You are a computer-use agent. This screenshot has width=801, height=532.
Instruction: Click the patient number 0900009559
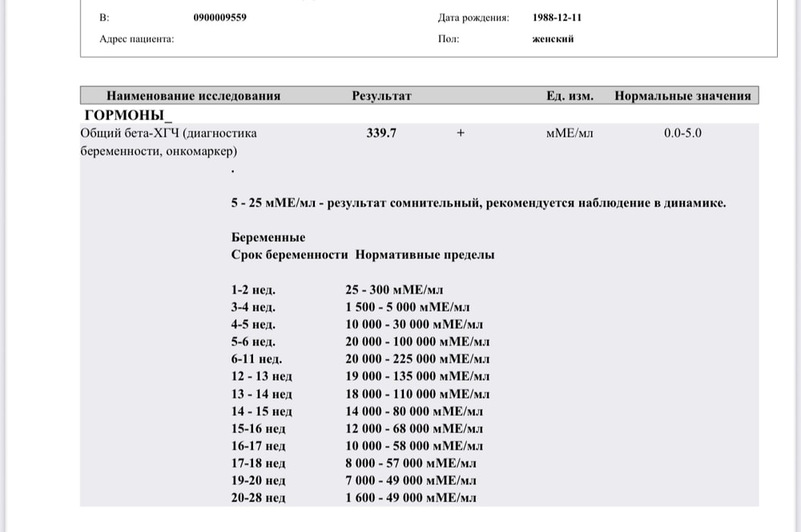coord(219,18)
